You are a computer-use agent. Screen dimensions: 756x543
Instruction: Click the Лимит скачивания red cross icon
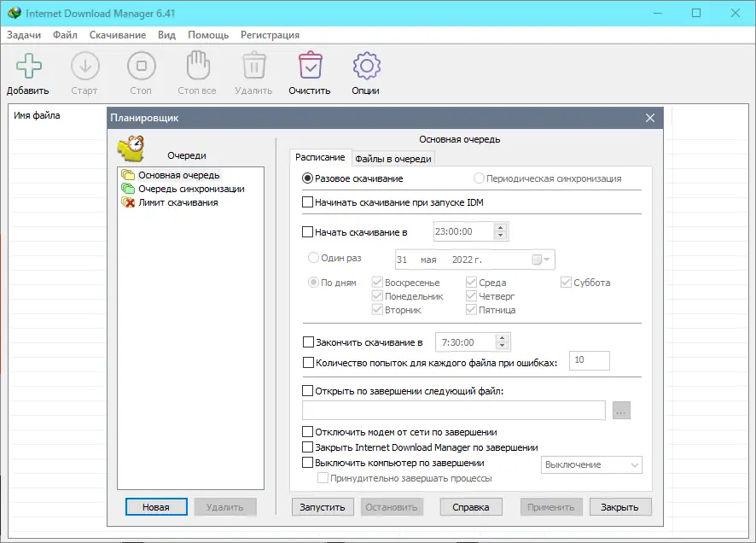128,202
